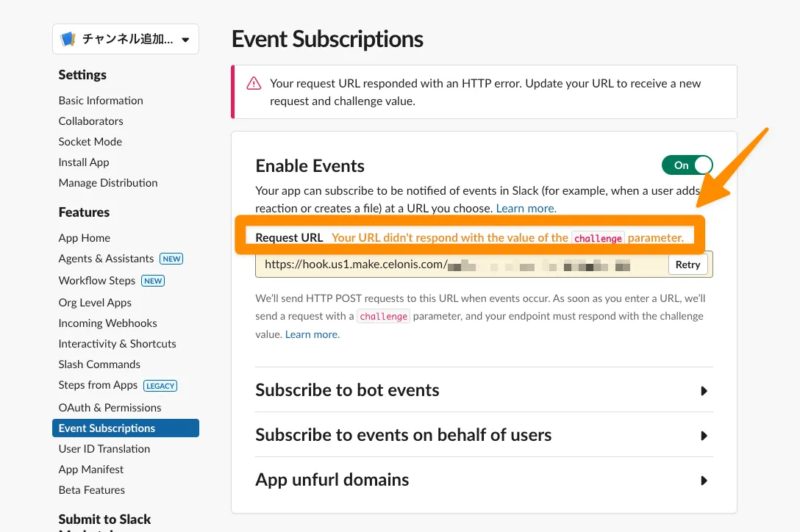Click the blue notebook app icon
800x532 pixels.
point(68,40)
